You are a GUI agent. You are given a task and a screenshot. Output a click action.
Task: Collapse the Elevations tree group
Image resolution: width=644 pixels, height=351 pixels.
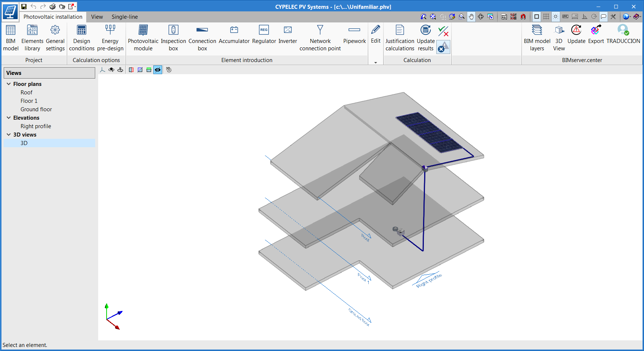point(9,118)
